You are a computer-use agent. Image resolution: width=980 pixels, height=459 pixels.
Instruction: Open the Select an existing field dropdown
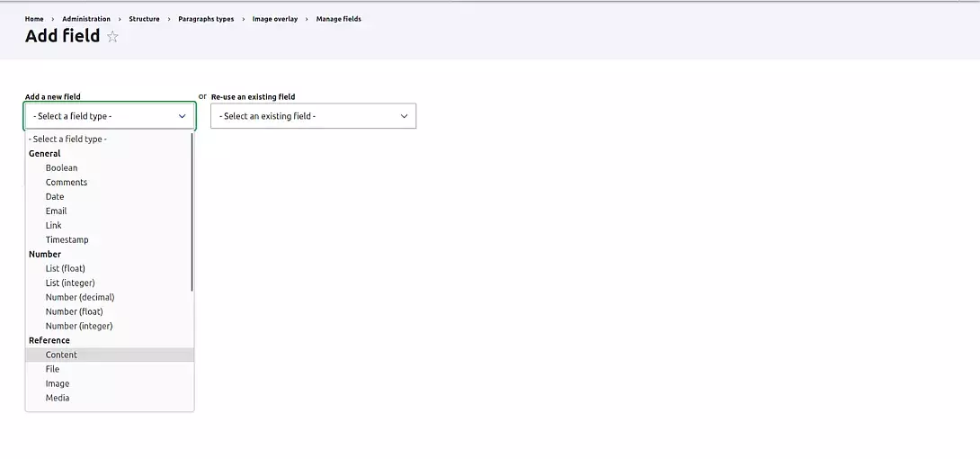pyautogui.click(x=313, y=116)
